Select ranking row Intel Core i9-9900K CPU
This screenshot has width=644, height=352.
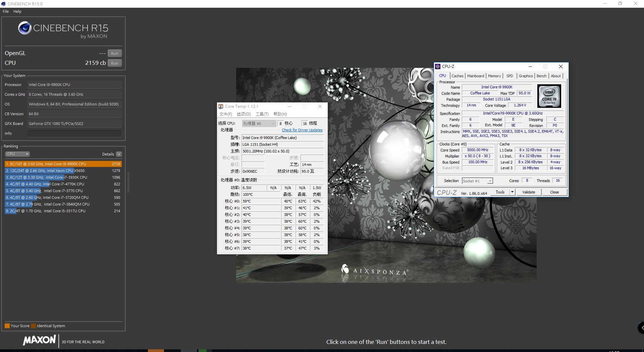(x=63, y=164)
